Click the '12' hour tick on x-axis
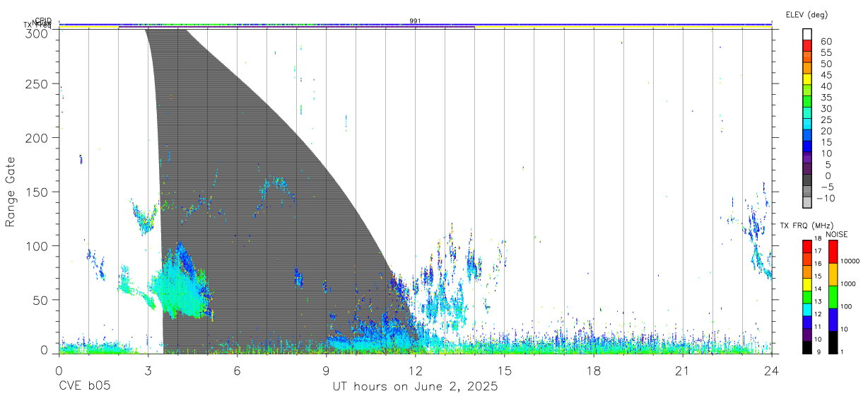Viewport: 868px width, 401px height. 416,370
